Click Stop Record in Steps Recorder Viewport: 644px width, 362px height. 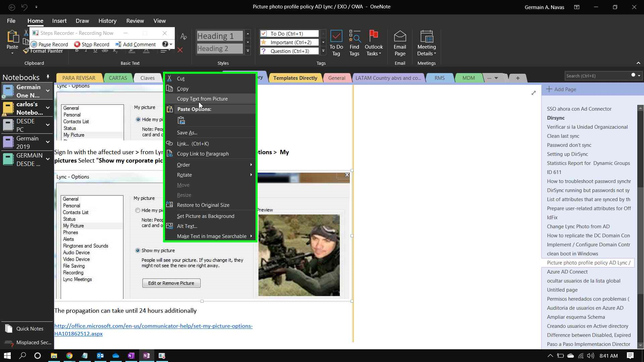[x=92, y=44]
